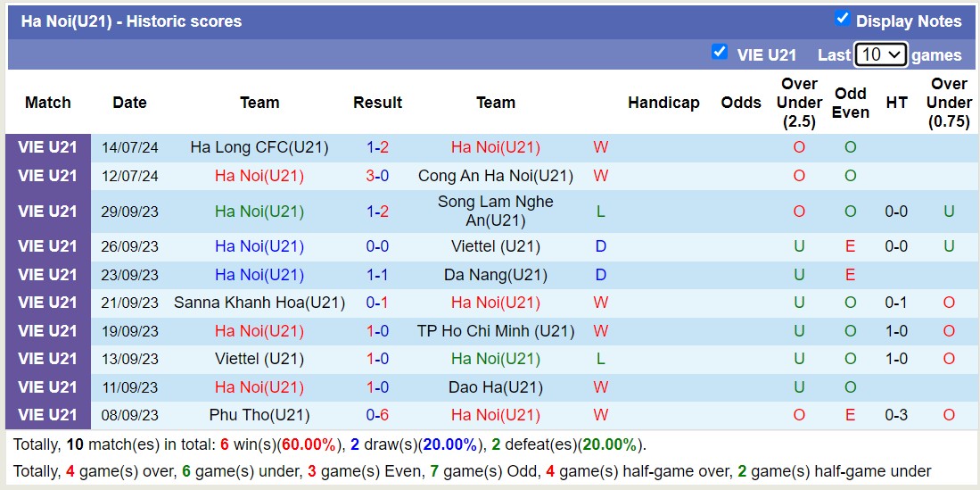
Task: Click Sanna Khanh Hoa(U21) team link
Action: pyautogui.click(x=259, y=303)
